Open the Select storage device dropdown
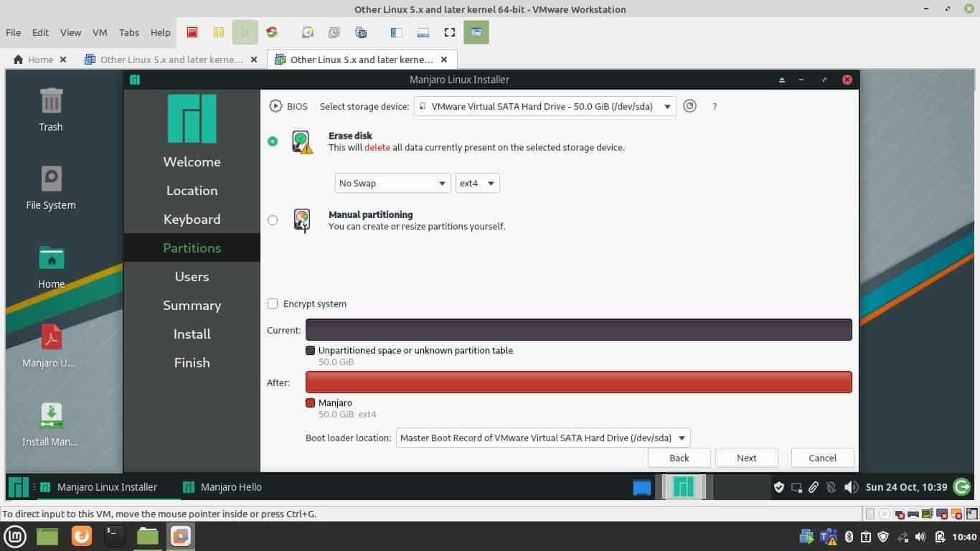Screen dimensions: 980x551 click(545, 106)
